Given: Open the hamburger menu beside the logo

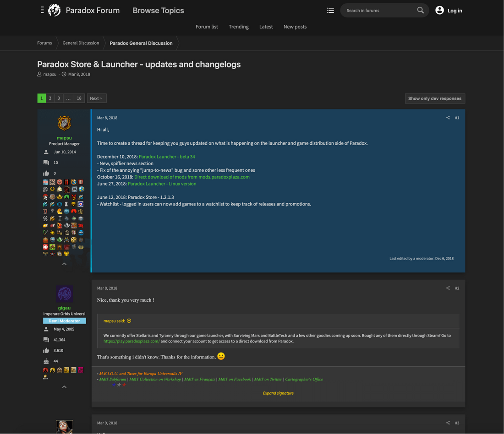Looking at the screenshot, I should [x=42, y=10].
